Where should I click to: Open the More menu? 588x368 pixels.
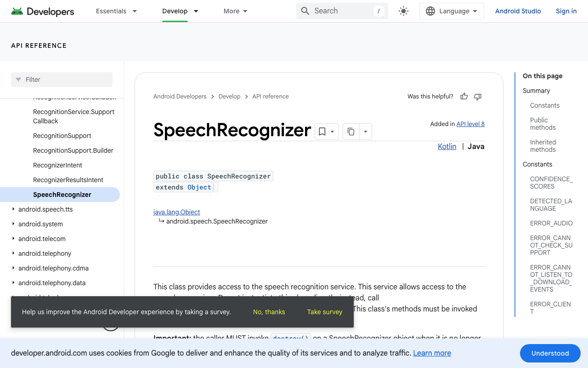click(235, 11)
